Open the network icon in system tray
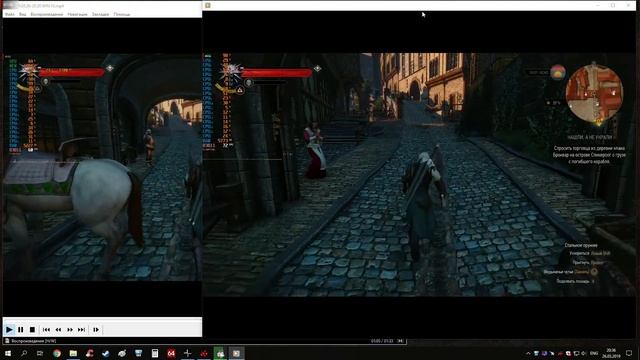 (x=576, y=353)
